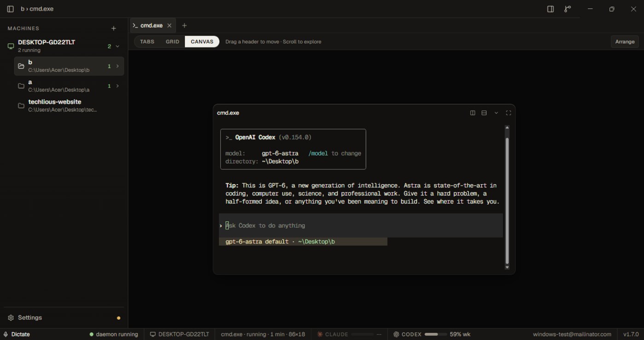Switch to the TABS view
This screenshot has height=340, width=644.
point(147,41)
